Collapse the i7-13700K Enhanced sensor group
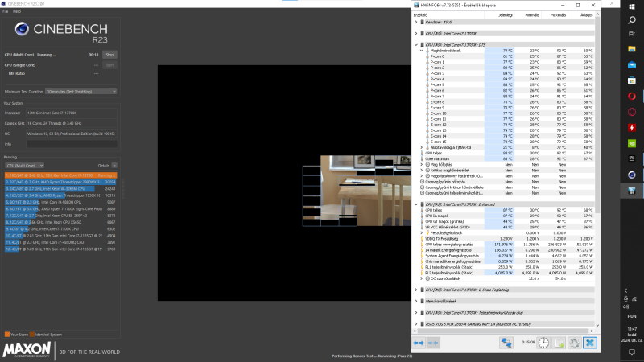644x362 pixels. [x=416, y=204]
